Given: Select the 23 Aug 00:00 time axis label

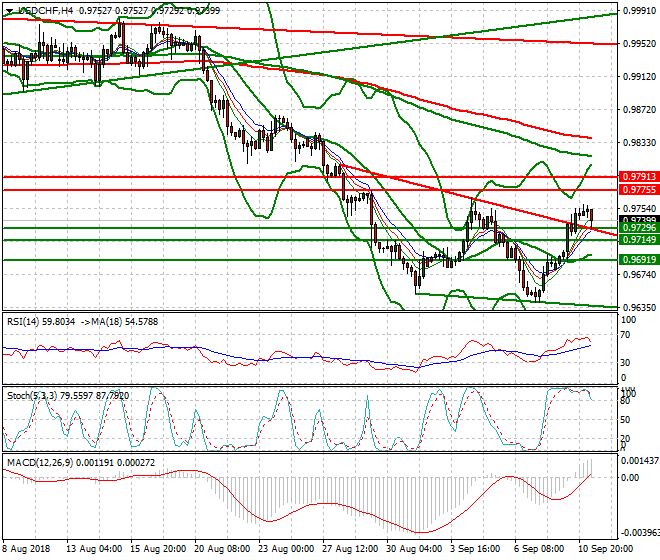Looking at the screenshot, I should point(286,549).
